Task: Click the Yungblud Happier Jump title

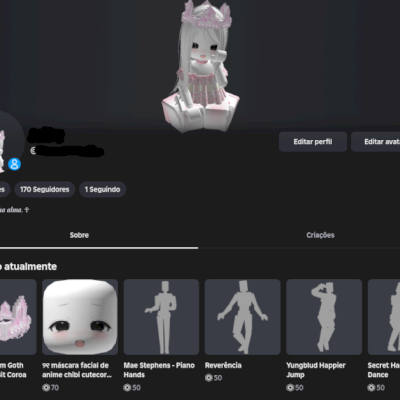Action: (316, 370)
